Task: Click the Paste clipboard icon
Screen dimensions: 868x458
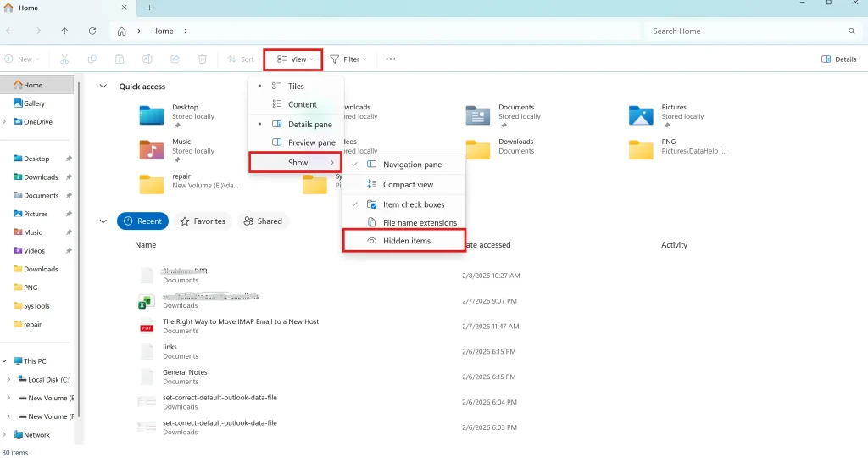Action: pyautogui.click(x=120, y=59)
